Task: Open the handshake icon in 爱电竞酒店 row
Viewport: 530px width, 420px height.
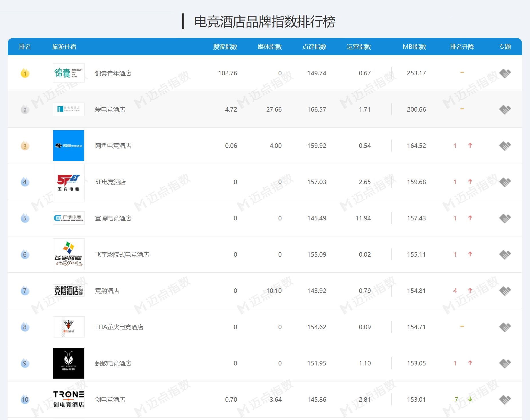Action: (x=505, y=110)
